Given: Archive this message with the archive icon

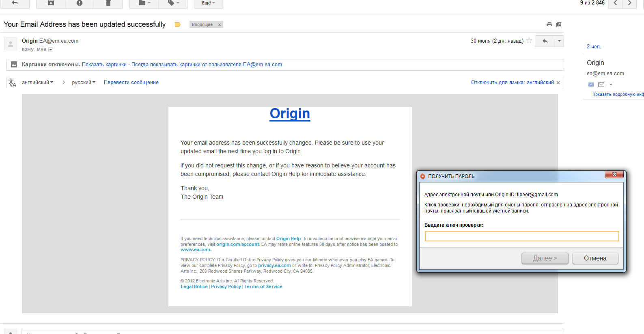Looking at the screenshot, I should [51, 3].
